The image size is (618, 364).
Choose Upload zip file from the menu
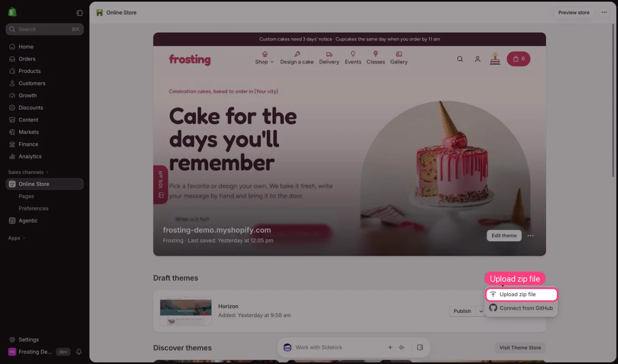click(x=521, y=295)
